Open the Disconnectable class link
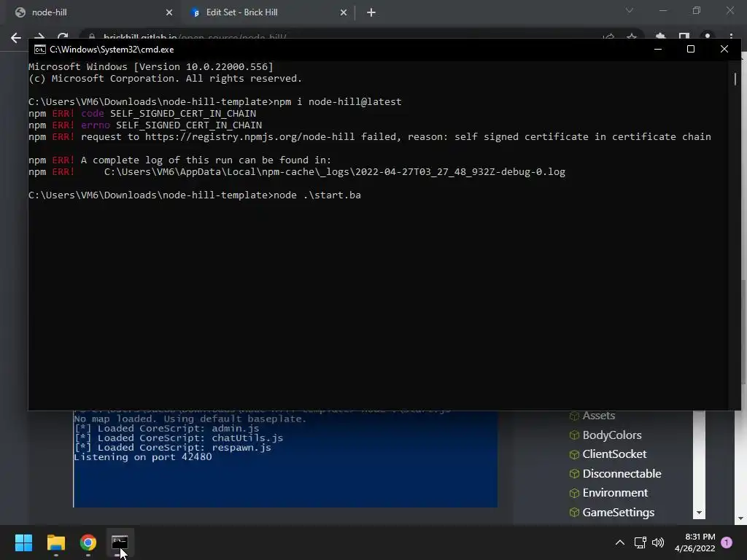 click(x=622, y=474)
